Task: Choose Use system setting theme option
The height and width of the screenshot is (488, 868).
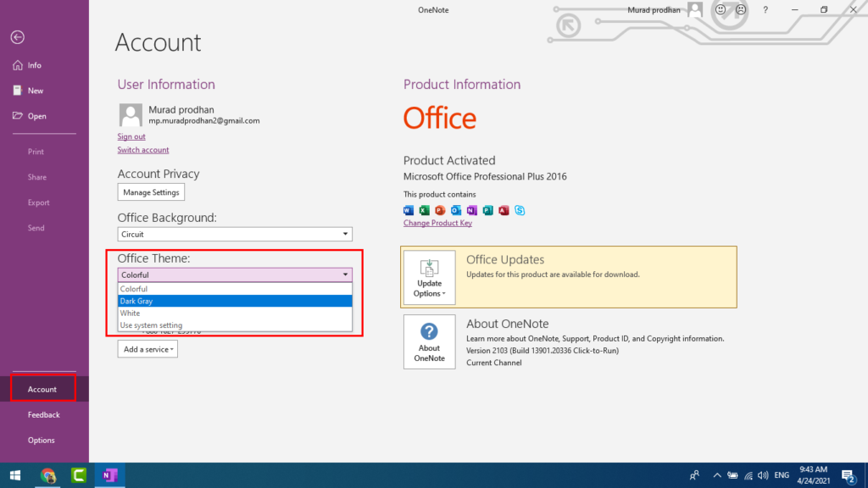Action: [235, 325]
